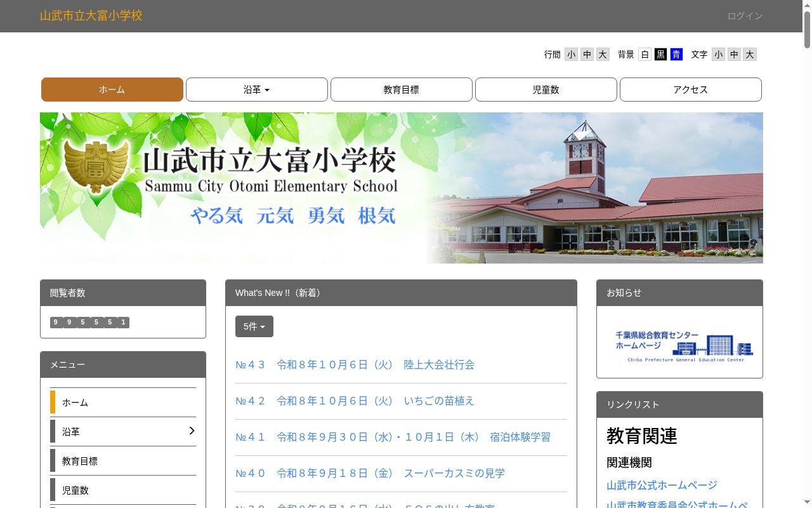Viewport: 812px width, 508px height.
Task: Set font size to large (大)
Action: coord(750,55)
